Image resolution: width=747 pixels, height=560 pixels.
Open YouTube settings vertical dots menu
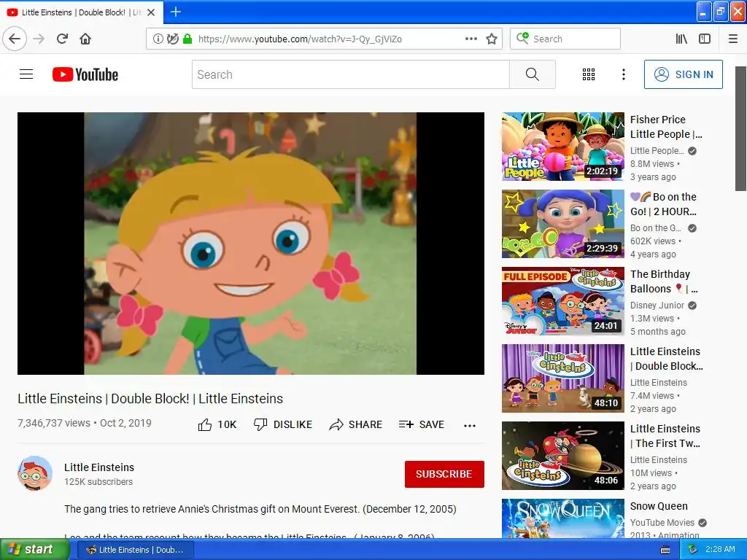point(623,74)
